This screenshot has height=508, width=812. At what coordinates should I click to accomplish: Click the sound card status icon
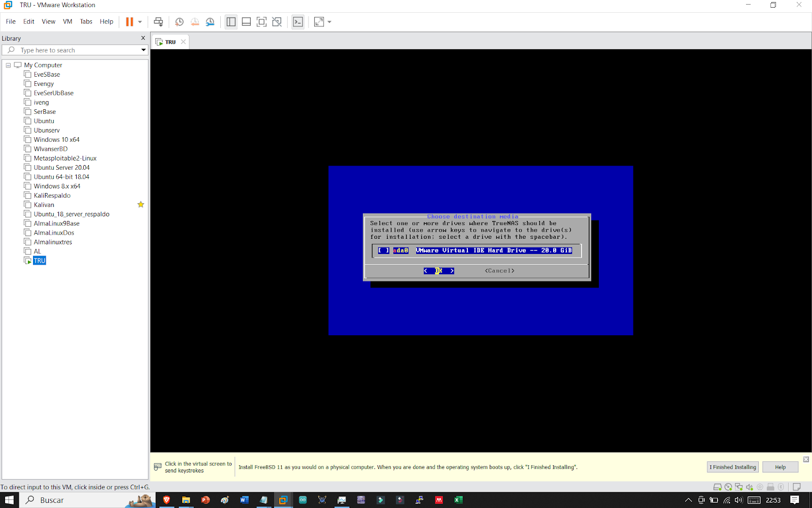[x=750, y=487]
